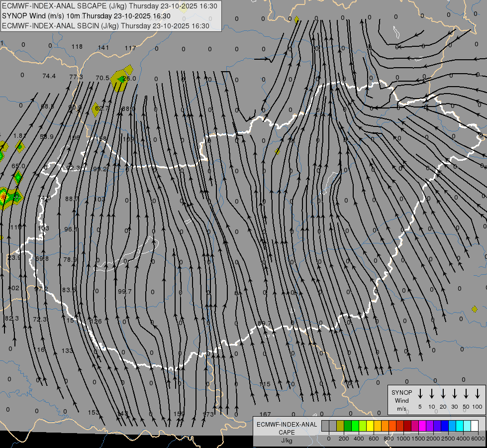Click the map value 118
Image resolution: width=487 pixels, height=448 pixels.
click(x=77, y=47)
